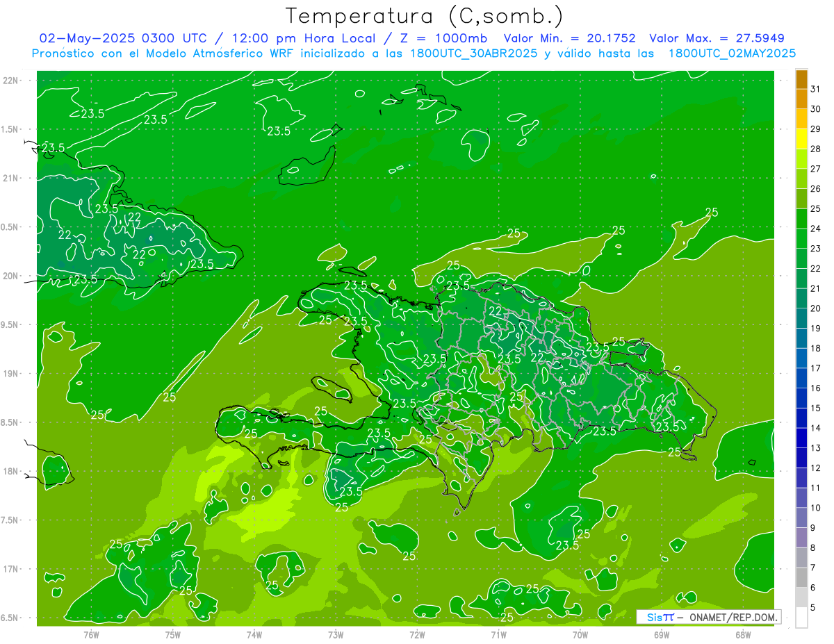The height and width of the screenshot is (644, 834).
Task: Click the 21N latitude axis label
Action: pos(10,179)
